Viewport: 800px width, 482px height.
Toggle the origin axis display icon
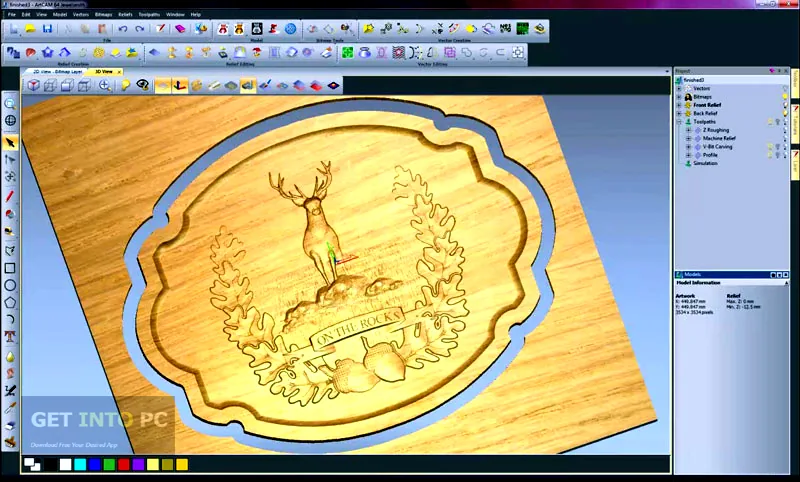pos(180,85)
